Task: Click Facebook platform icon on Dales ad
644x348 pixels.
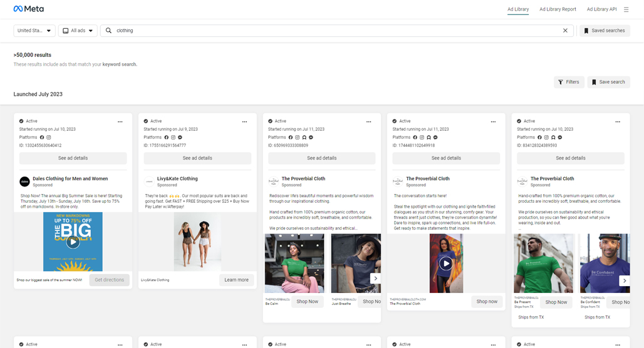Action: [x=42, y=138]
